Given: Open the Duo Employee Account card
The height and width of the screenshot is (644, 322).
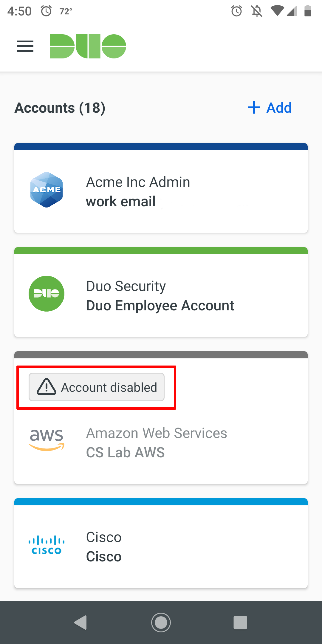Looking at the screenshot, I should click(161, 294).
